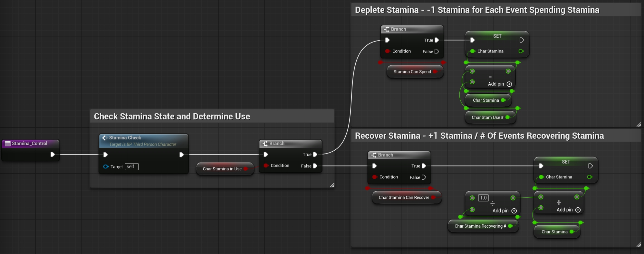644x254 pixels.
Task: Click resize handle of Deplete Stamina comment box
Action: (x=639, y=125)
